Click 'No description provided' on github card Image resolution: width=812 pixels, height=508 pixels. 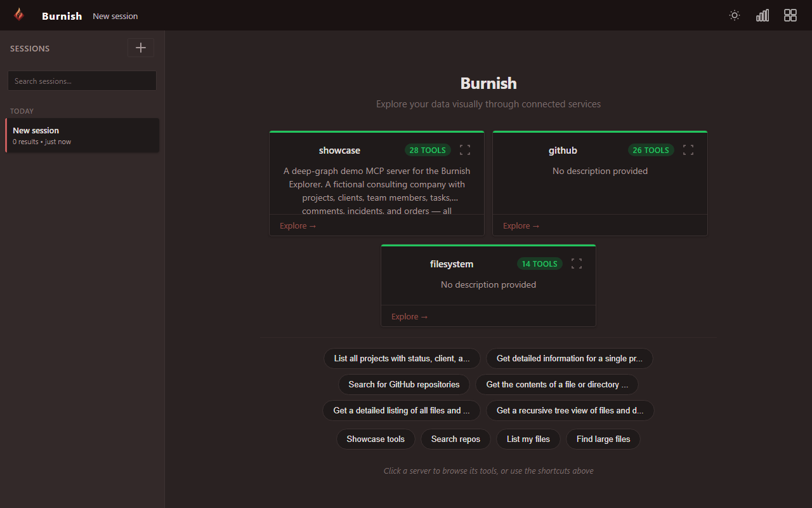pyautogui.click(x=600, y=171)
